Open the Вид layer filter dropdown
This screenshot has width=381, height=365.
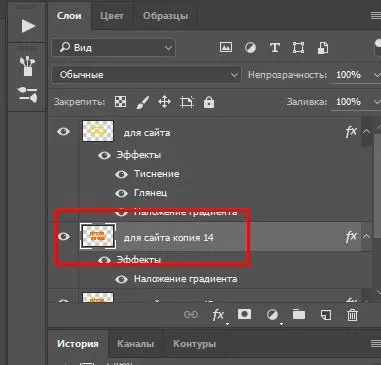pos(114,48)
